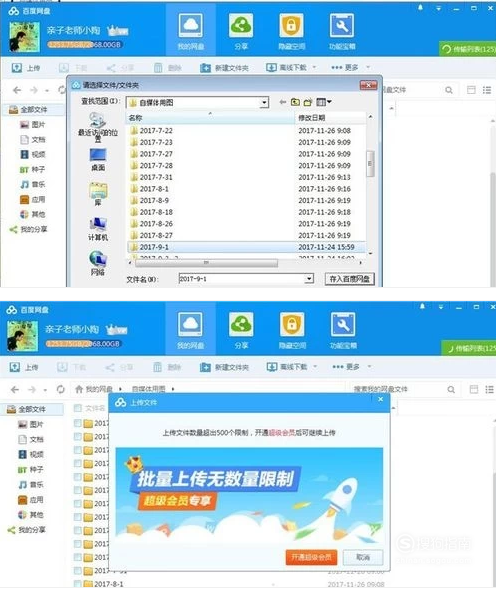
Task: Click 搜索我的网盘文件 search field near 上传文件 dialog
Action: click(x=397, y=389)
